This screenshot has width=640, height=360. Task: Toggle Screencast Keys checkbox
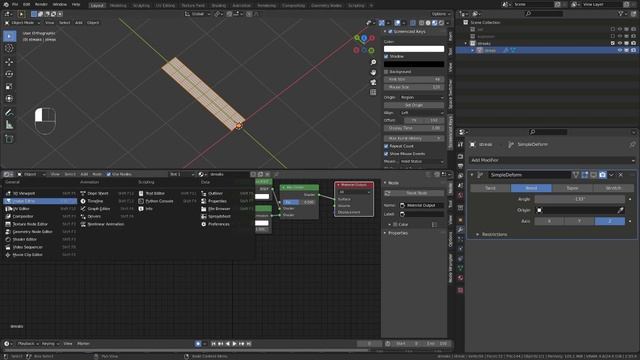pos(390,31)
